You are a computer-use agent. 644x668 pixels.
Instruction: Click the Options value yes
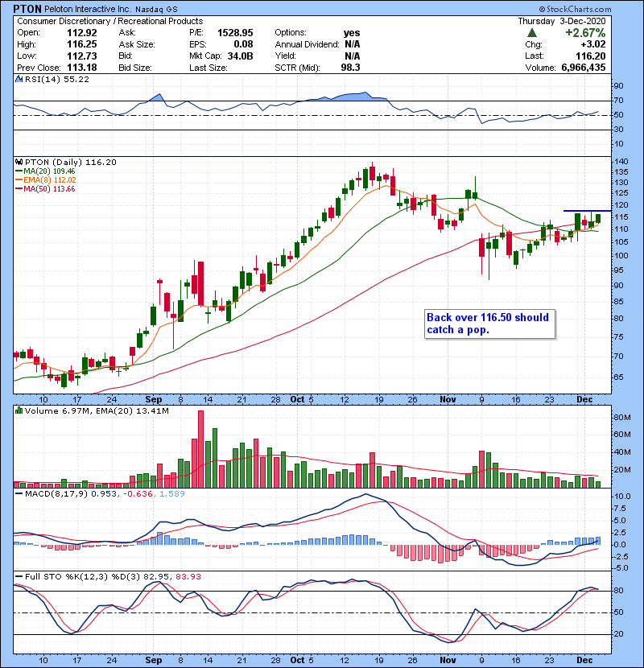coord(352,33)
